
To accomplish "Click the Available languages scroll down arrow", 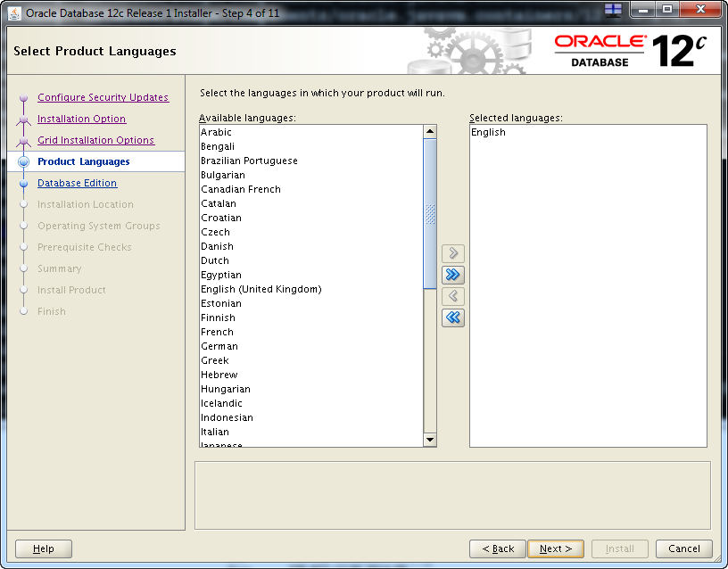I will point(430,440).
